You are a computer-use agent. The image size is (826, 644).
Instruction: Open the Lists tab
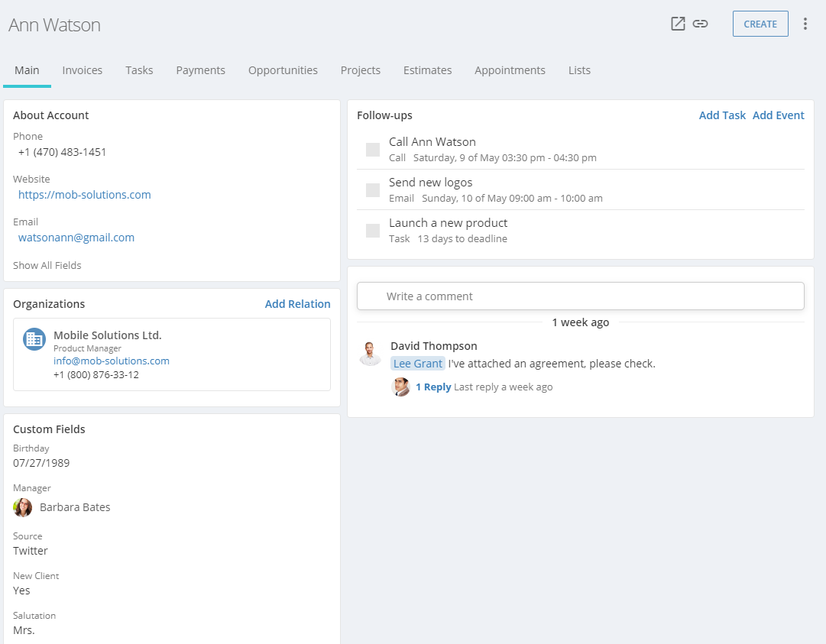(579, 70)
